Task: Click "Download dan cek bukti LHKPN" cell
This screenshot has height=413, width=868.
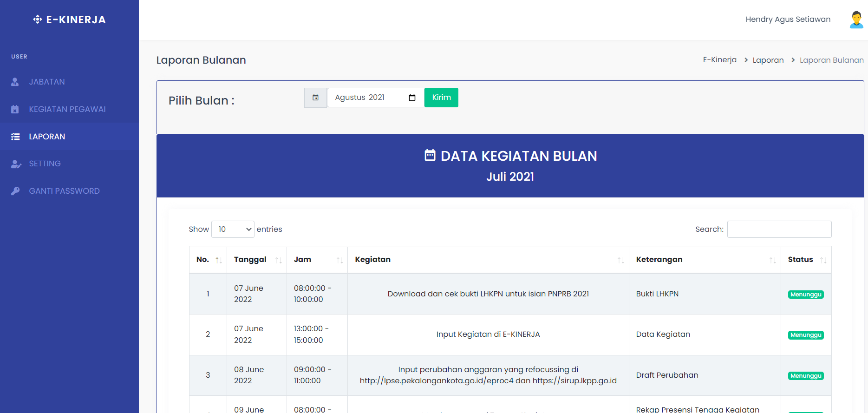Action: pos(488,294)
